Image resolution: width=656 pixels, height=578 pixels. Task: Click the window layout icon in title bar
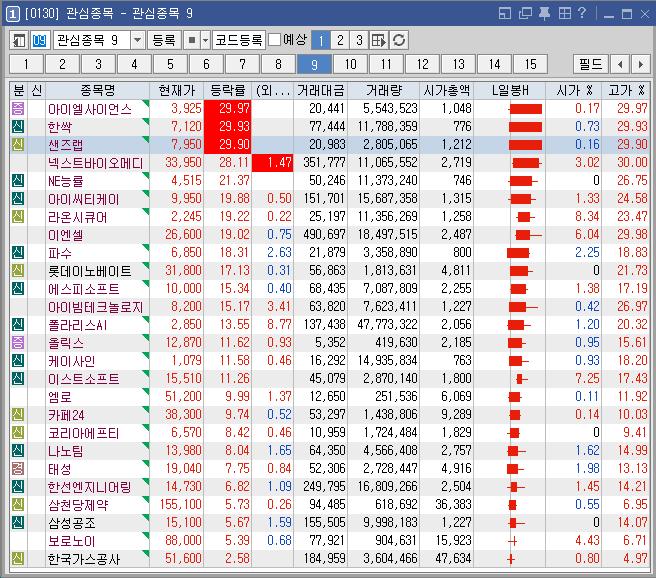pos(505,13)
